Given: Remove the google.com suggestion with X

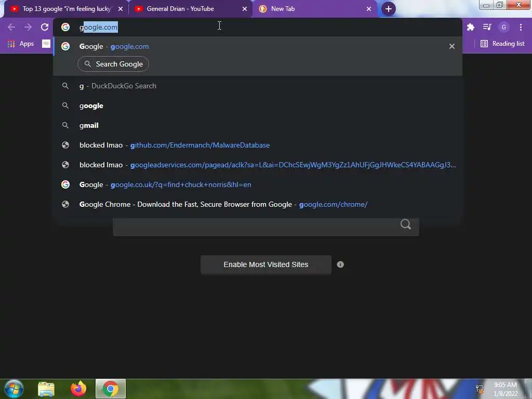Looking at the screenshot, I should (x=452, y=46).
